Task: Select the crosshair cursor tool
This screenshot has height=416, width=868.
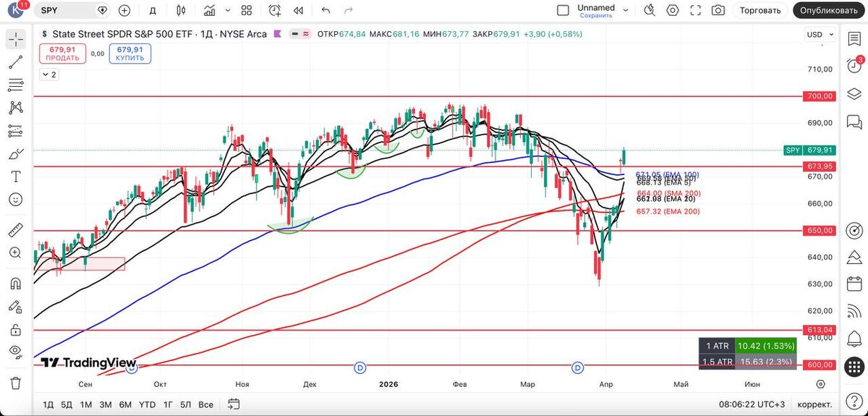Action: coord(15,40)
